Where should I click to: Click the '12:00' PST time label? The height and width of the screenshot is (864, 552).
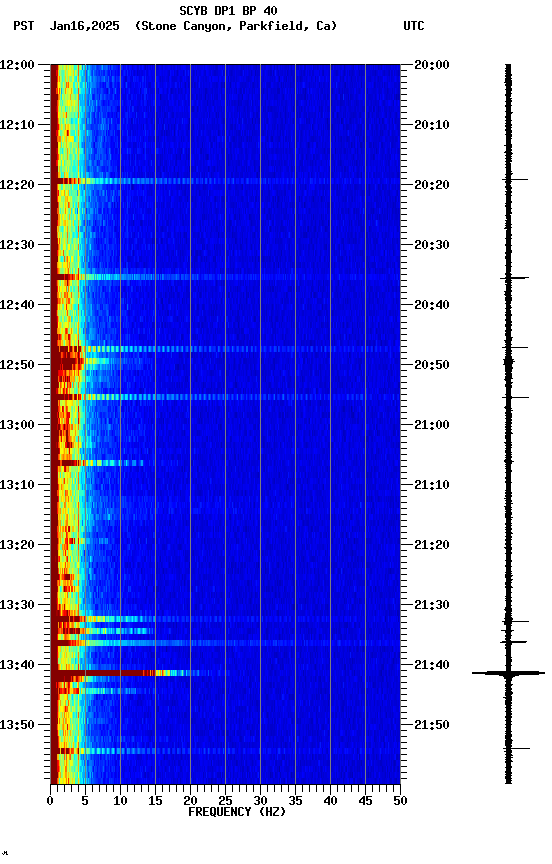(17, 65)
